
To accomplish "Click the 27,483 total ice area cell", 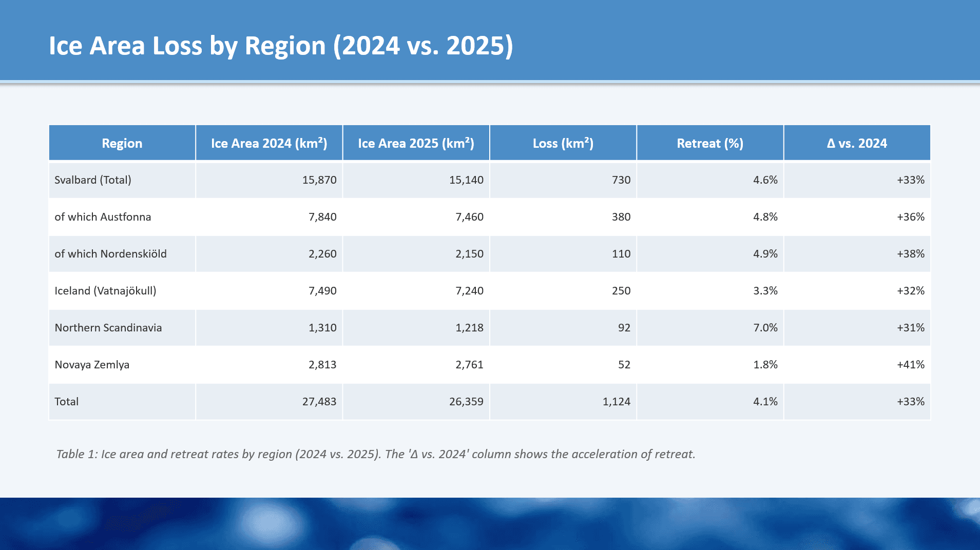I will pyautogui.click(x=319, y=402).
